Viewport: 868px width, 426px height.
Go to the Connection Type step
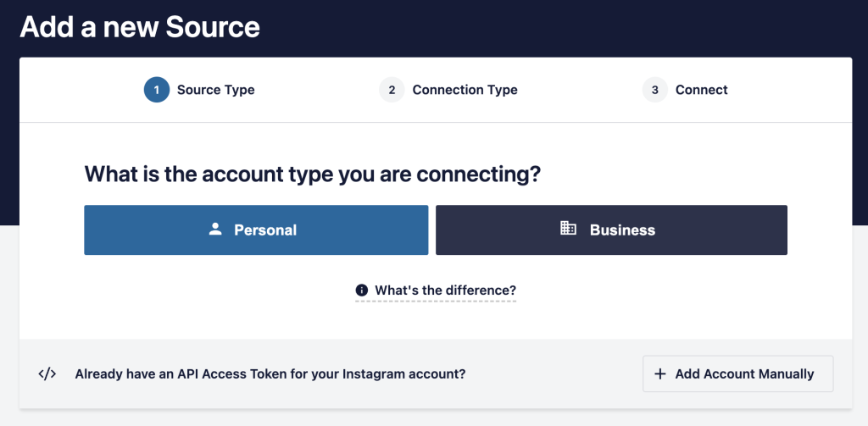pyautogui.click(x=465, y=90)
